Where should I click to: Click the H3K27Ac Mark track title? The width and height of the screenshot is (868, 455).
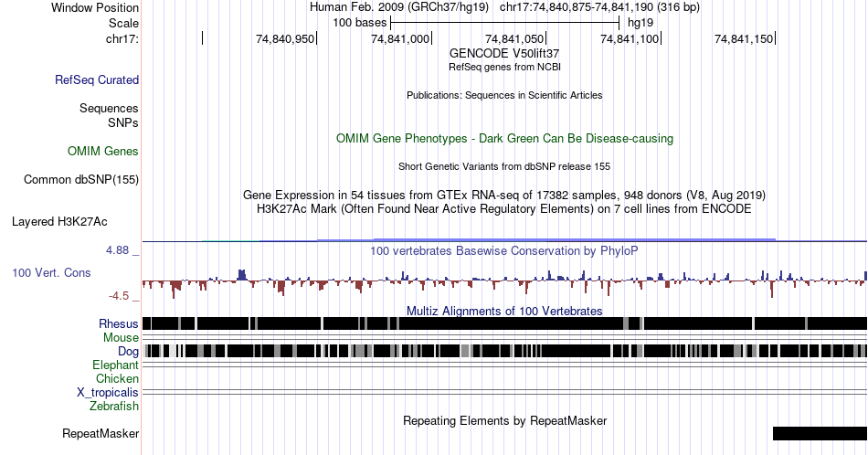click(x=504, y=208)
